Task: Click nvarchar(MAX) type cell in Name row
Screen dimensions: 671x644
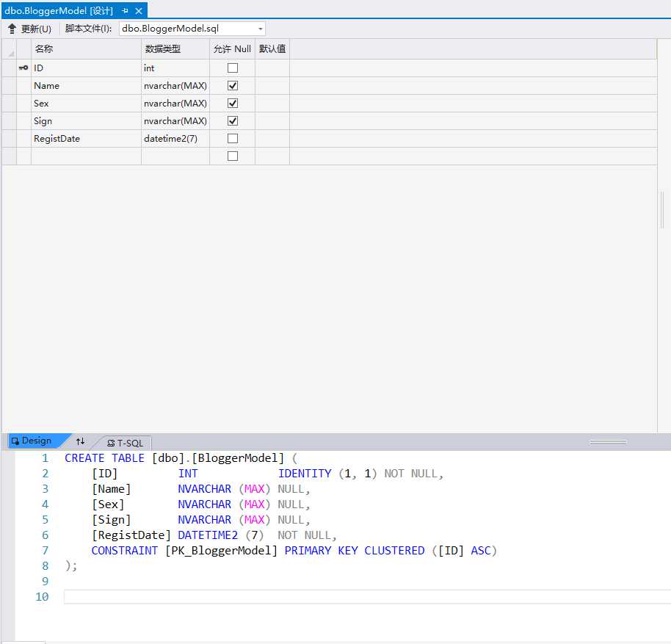Action: coord(175,86)
